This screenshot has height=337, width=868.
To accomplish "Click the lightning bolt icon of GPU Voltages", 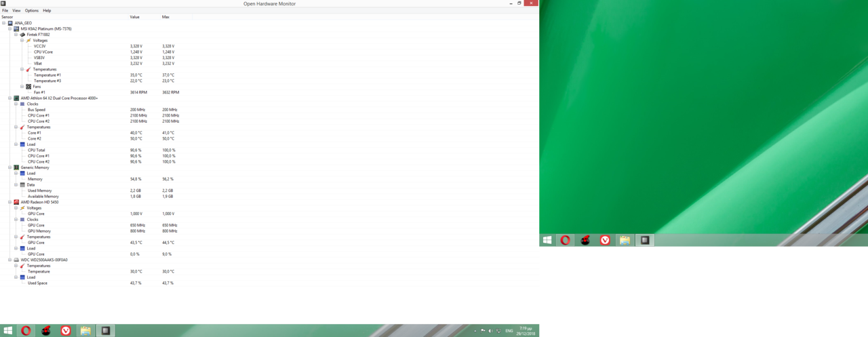I will coord(22,207).
